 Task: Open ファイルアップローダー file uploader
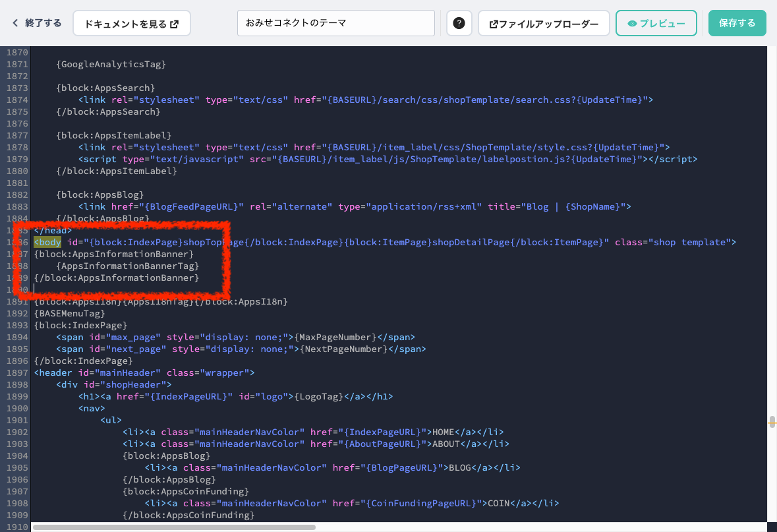544,23
